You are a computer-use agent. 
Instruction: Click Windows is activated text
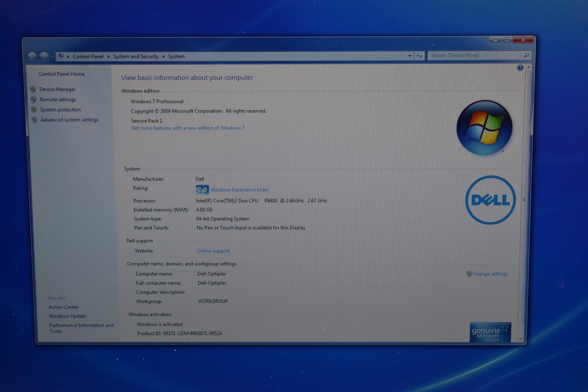point(159,324)
